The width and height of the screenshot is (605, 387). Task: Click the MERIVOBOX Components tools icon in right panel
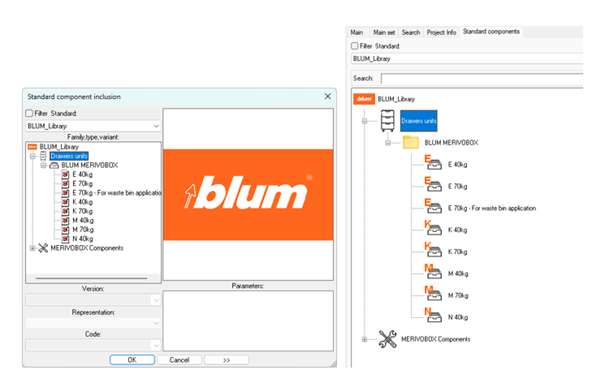[387, 339]
